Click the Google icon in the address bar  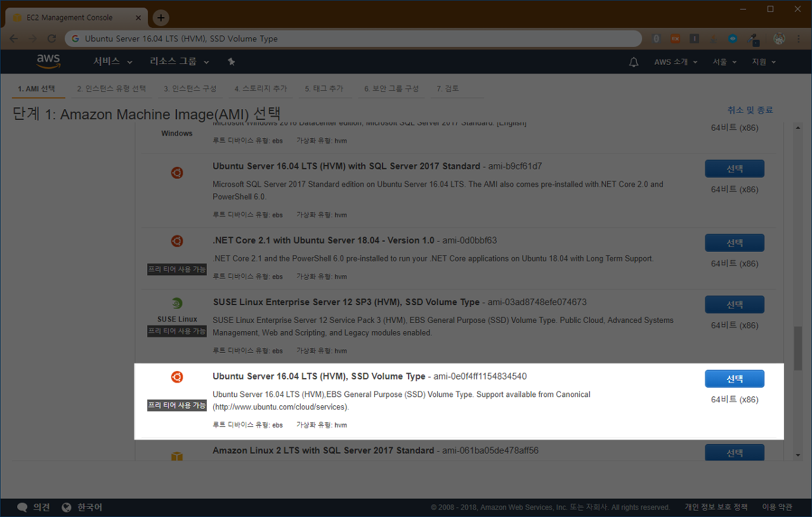click(x=76, y=39)
